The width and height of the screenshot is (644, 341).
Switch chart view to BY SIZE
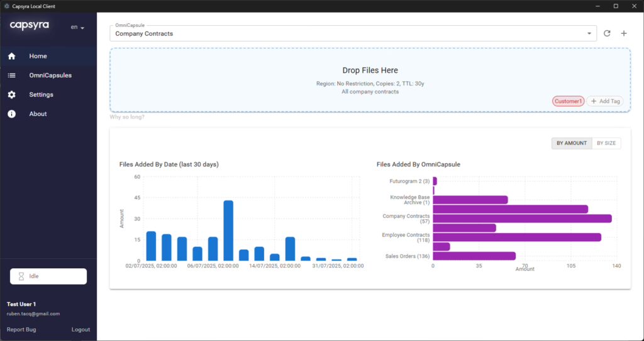coord(606,143)
